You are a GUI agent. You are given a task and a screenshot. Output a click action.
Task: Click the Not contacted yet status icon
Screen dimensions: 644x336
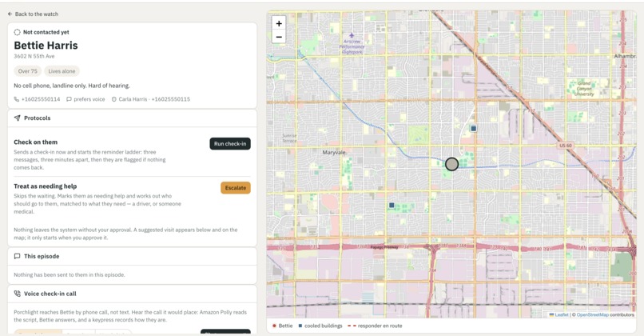[x=17, y=32]
